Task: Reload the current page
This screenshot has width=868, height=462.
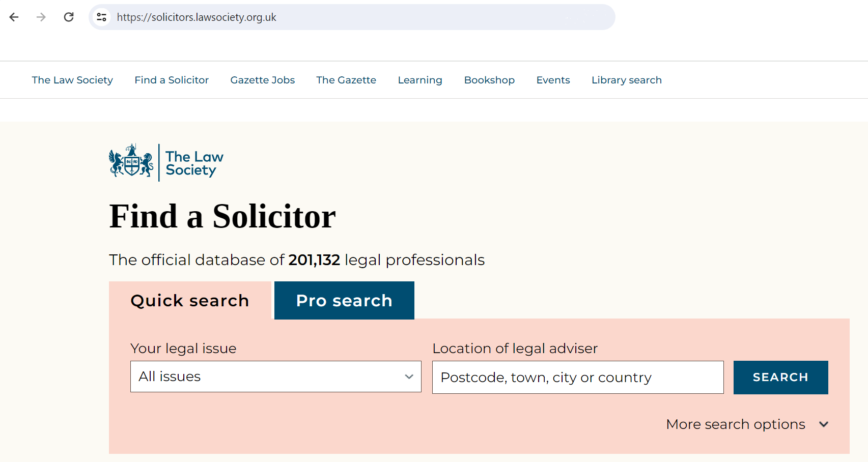Action: click(x=69, y=17)
